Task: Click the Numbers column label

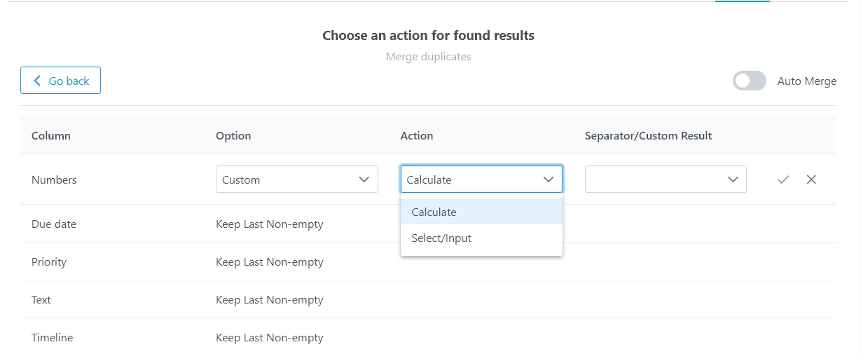Action: coord(54,179)
